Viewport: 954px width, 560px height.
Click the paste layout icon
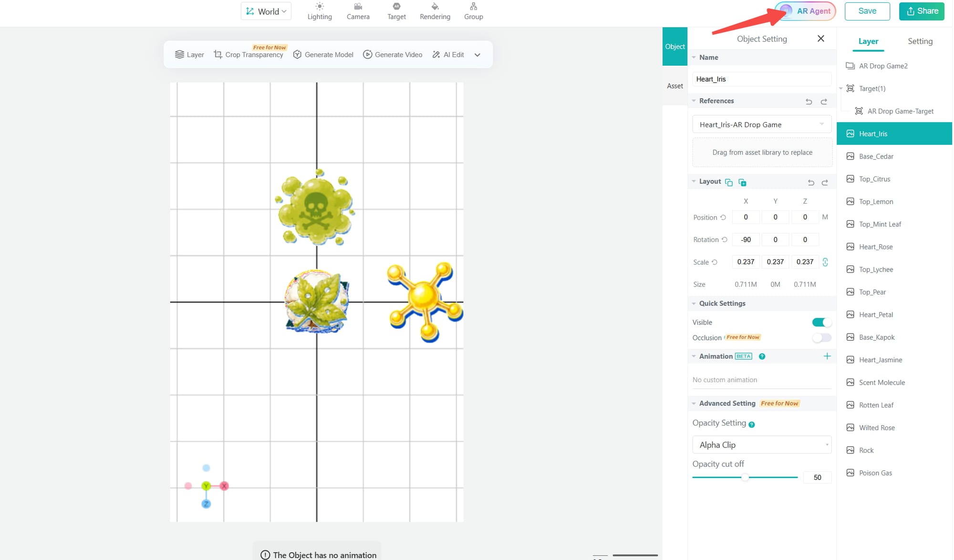click(742, 182)
